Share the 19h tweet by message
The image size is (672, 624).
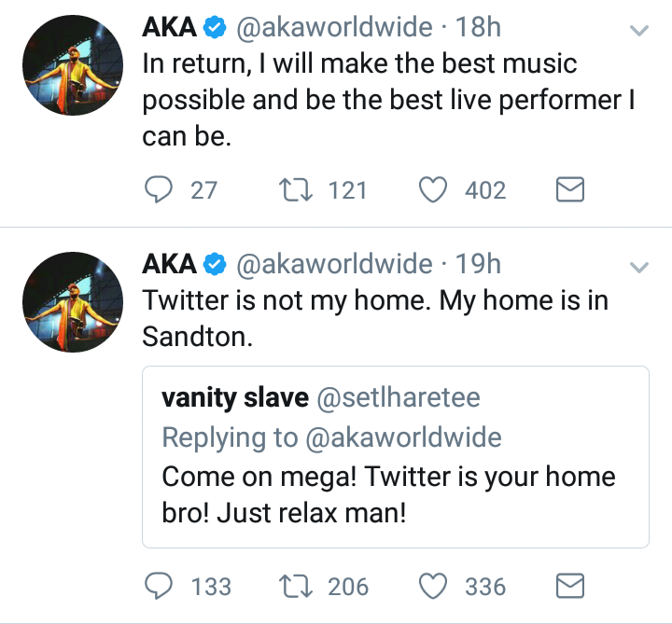coord(570,586)
